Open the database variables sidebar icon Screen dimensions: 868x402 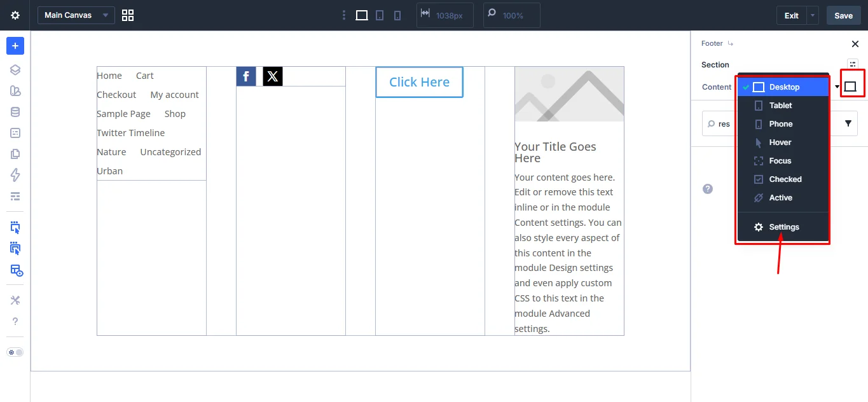[x=15, y=112]
